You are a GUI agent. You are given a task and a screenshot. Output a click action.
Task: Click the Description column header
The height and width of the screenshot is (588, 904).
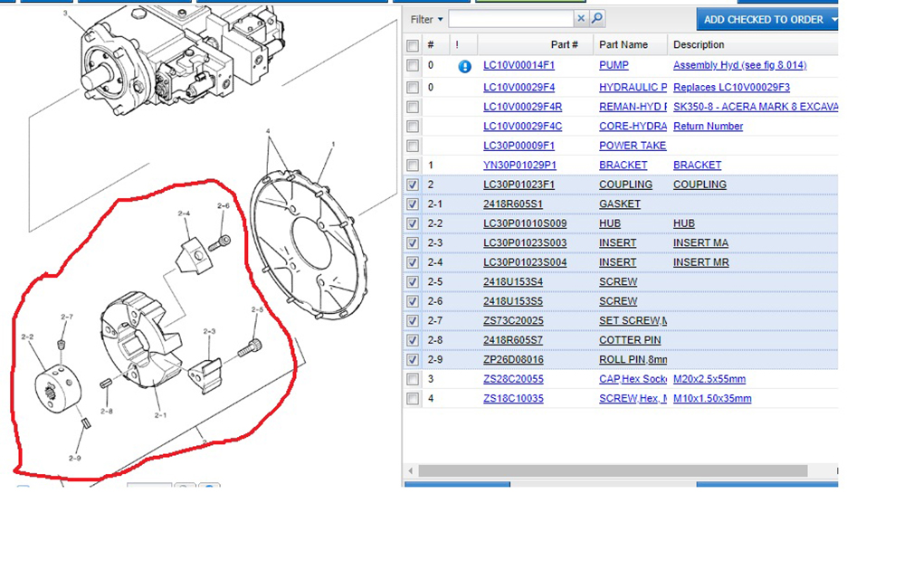(x=699, y=45)
